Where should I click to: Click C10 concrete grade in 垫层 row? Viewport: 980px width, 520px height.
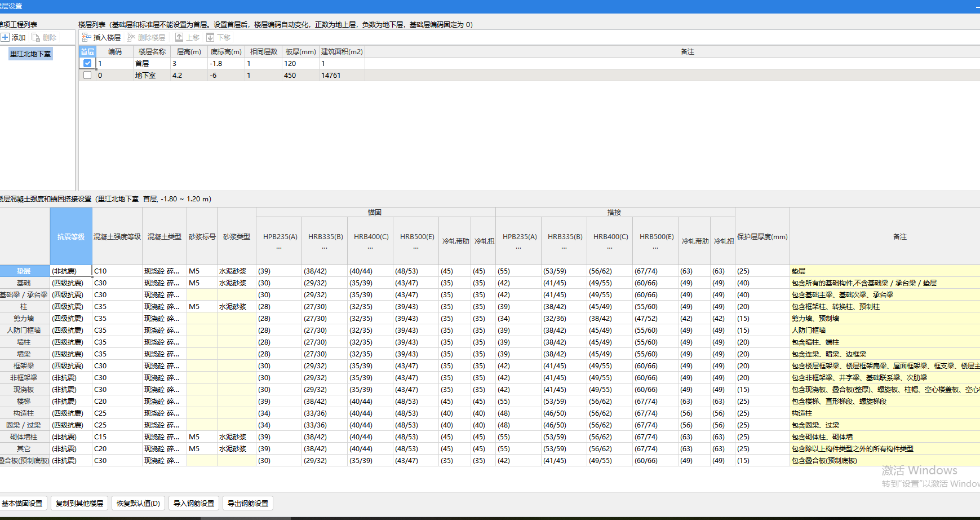tap(117, 271)
